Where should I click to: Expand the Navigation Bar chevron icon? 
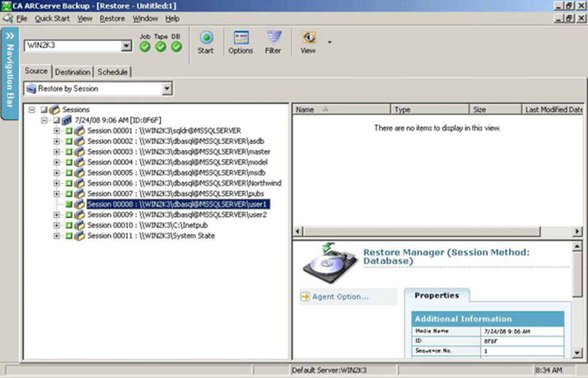pos(10,36)
